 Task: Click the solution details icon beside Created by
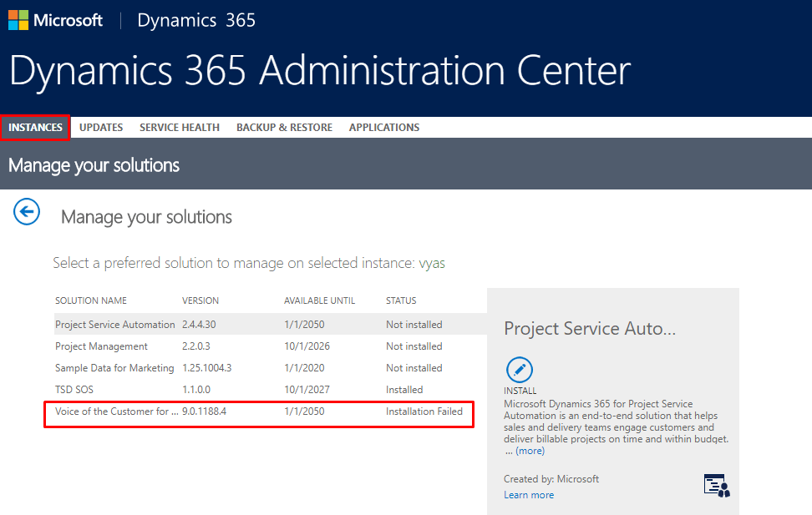717,486
